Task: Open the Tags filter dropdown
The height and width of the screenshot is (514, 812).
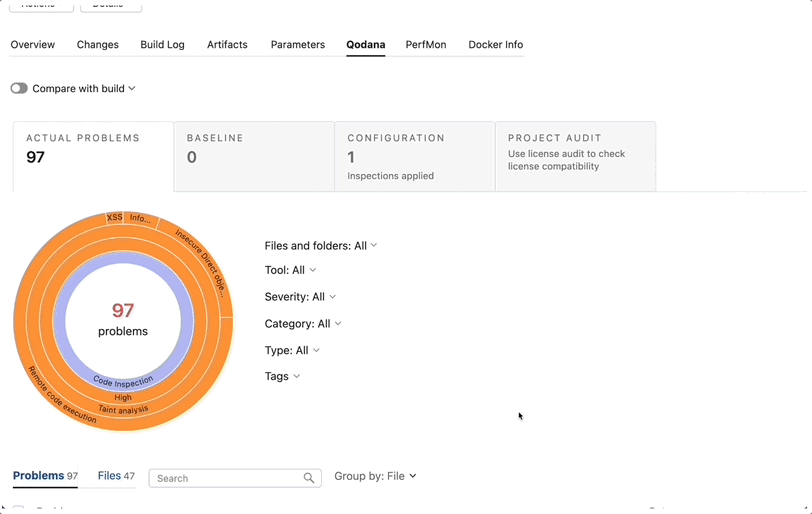Action: [282, 376]
